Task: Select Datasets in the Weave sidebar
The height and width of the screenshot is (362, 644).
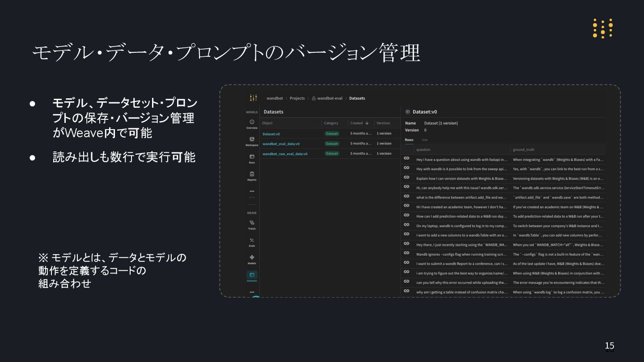Action: tap(252, 277)
